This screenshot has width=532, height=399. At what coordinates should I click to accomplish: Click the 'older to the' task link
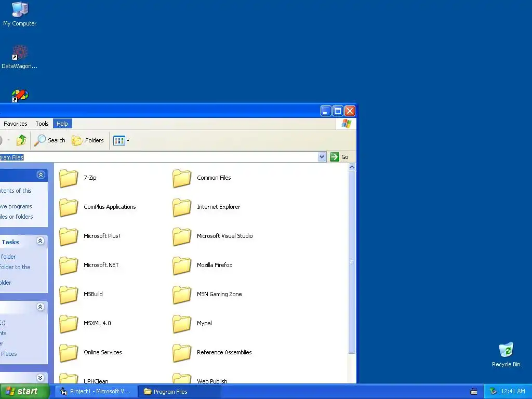(x=15, y=267)
